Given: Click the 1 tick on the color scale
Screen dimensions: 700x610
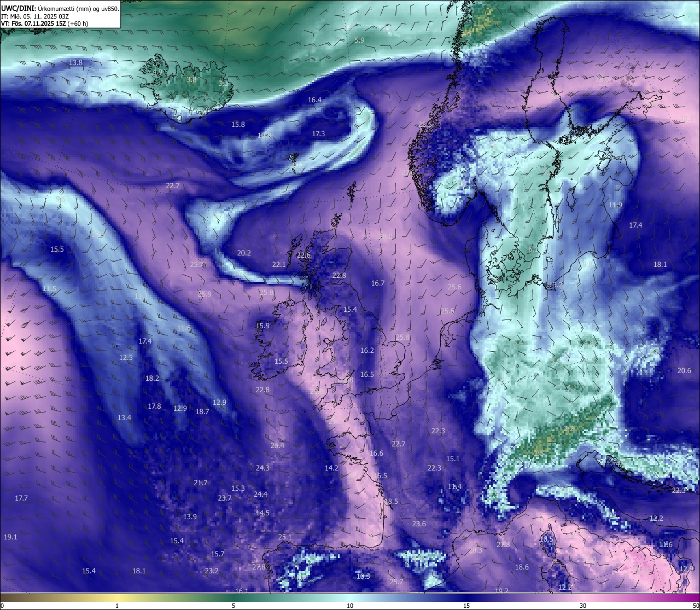Looking at the screenshot, I should coord(117,606).
